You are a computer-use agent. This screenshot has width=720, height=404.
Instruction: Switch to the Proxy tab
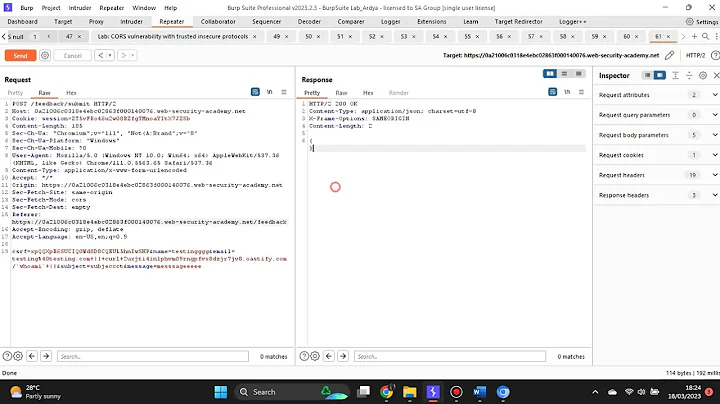[x=96, y=22]
